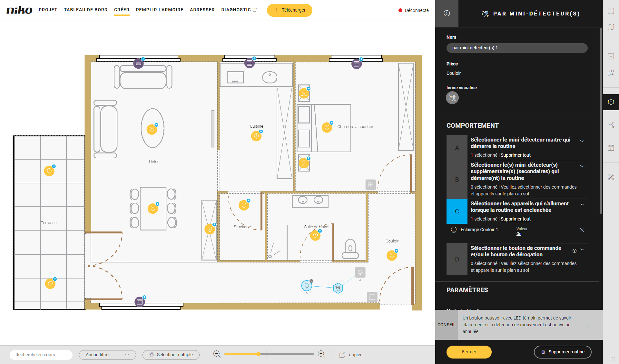Viewport: 619px width, 364px height.
Task: Dismiss the CONSEIL tip
Action: [x=589, y=325]
